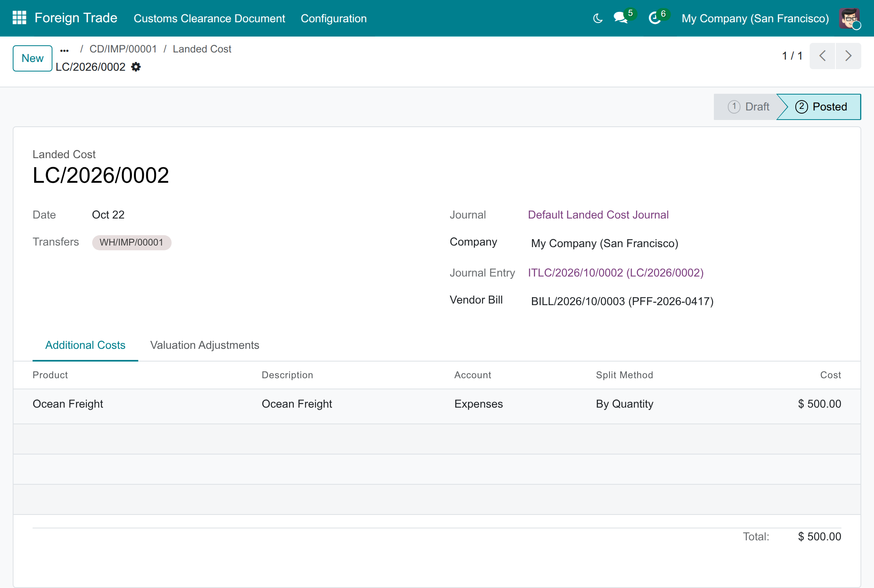
Task: Switch to Valuation Adjustments tab
Action: (x=205, y=345)
